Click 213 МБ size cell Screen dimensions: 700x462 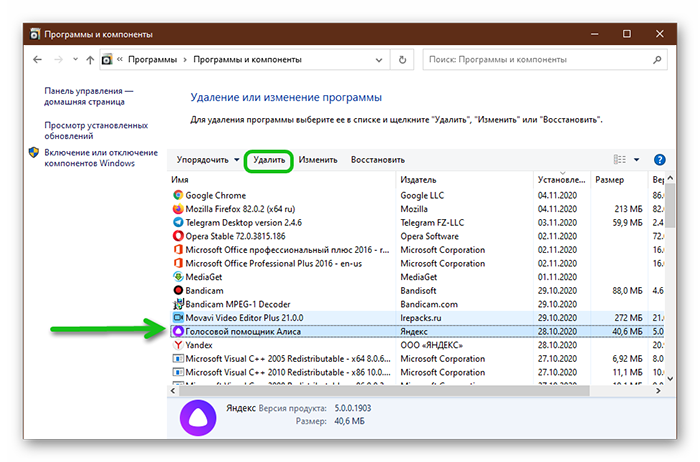628,209
